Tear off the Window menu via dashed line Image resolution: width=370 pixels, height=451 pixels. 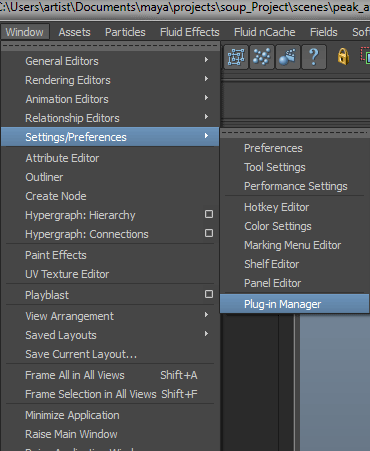[x=110, y=46]
